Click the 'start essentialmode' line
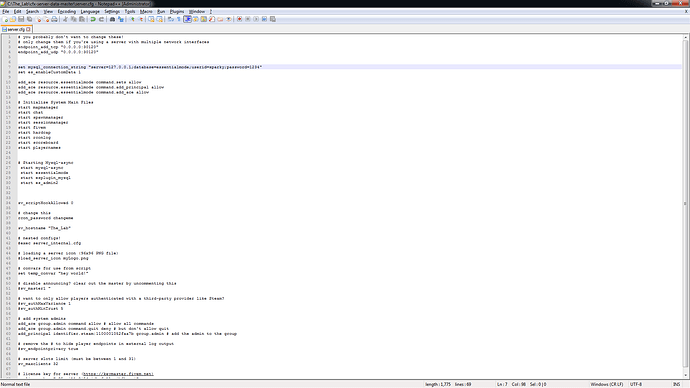Image resolution: width=690 pixels, height=388 pixels. point(44,173)
